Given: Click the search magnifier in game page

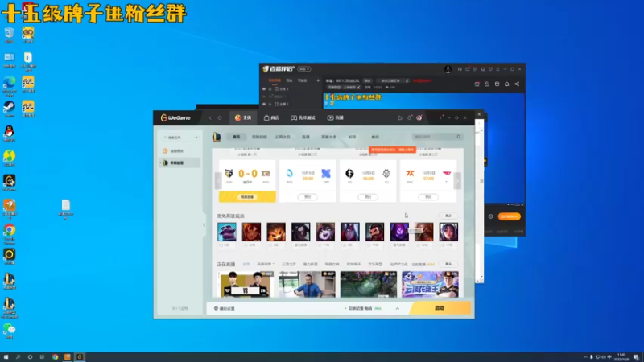Looking at the screenshot, I should click(459, 137).
